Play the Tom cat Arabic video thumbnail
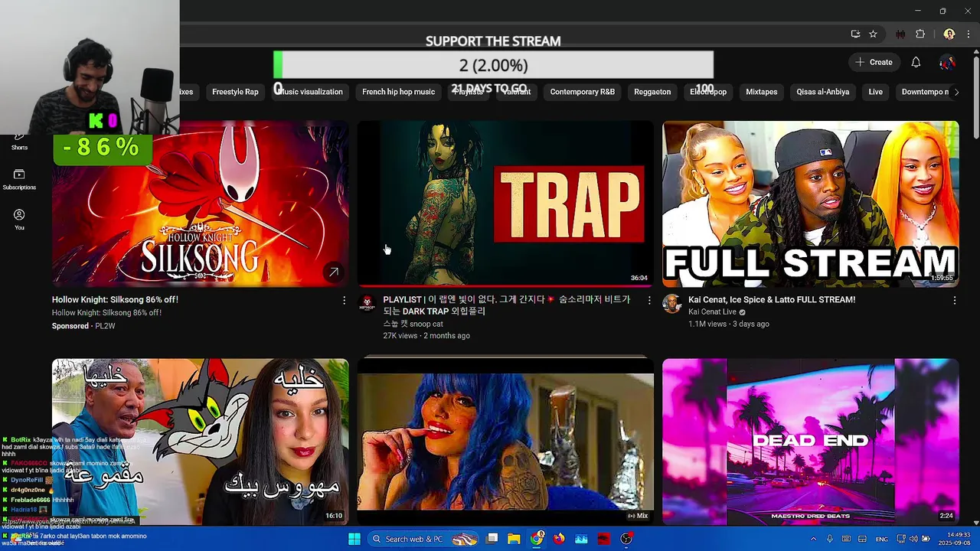The height and width of the screenshot is (551, 980). point(200,442)
